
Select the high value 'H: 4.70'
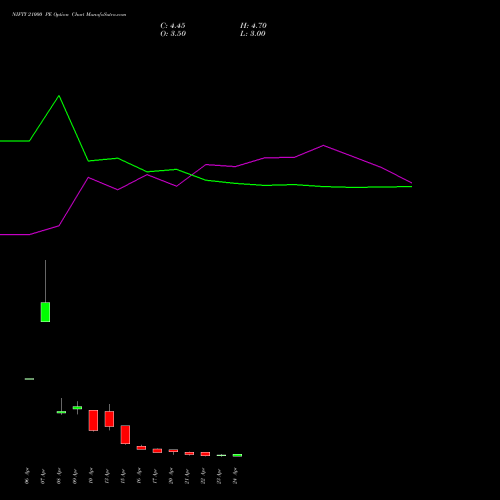pyautogui.click(x=253, y=26)
